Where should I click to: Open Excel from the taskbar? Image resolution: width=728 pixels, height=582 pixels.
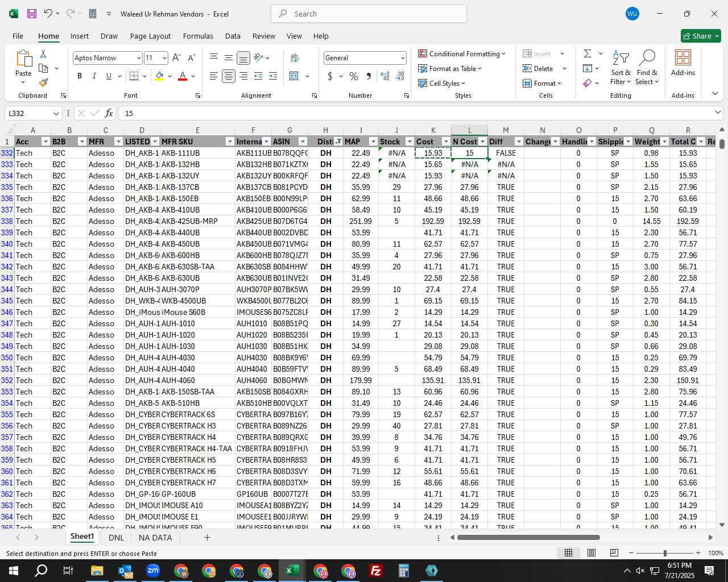pos(292,571)
